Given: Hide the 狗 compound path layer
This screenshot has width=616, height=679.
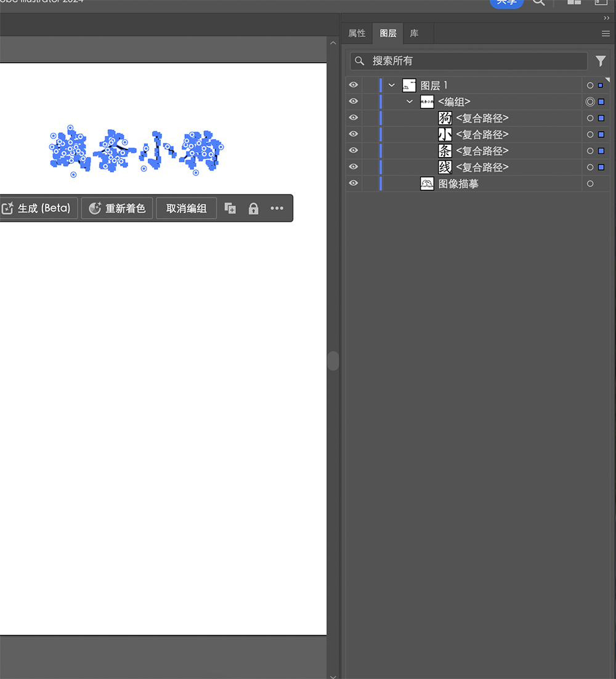Looking at the screenshot, I should (354, 118).
